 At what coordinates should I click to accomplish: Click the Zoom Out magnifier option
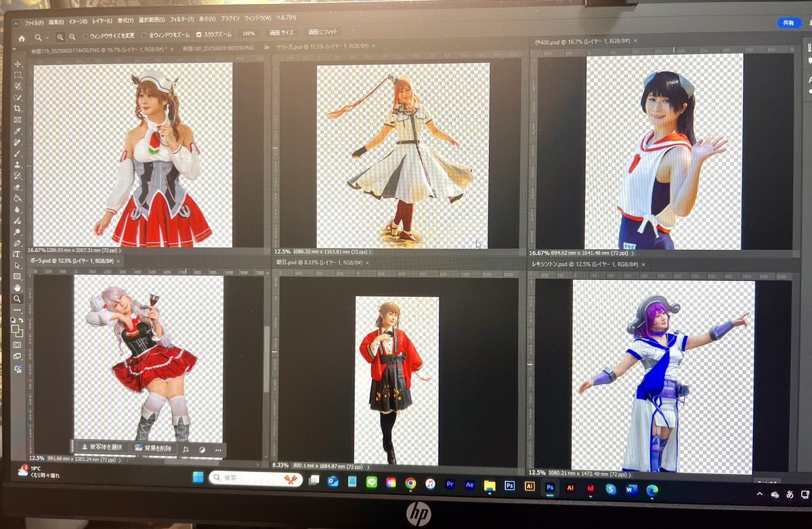[72, 37]
